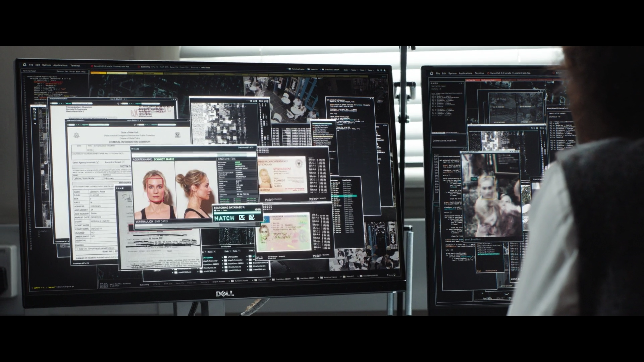Click red icon beside RanzoRV2.5.0 title, left monitor
Screen dimensions: 644x362
pyautogui.click(x=92, y=66)
